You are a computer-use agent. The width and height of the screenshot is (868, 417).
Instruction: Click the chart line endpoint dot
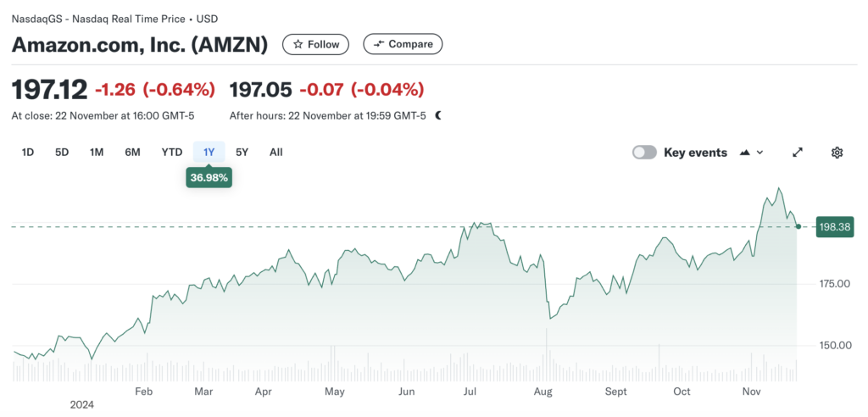click(x=798, y=226)
